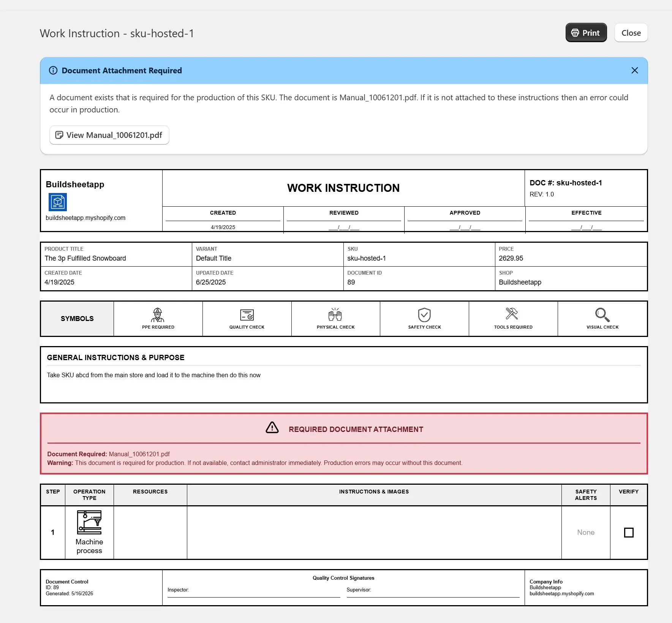Click the DOC #: sku-hosted-1 header text
This screenshot has width=672, height=623.
[x=566, y=183]
